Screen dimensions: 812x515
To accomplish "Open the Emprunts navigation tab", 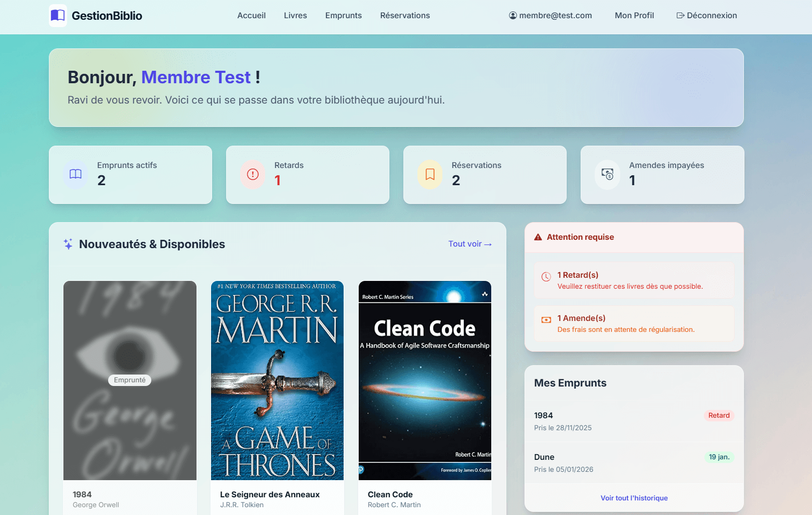I will [344, 16].
